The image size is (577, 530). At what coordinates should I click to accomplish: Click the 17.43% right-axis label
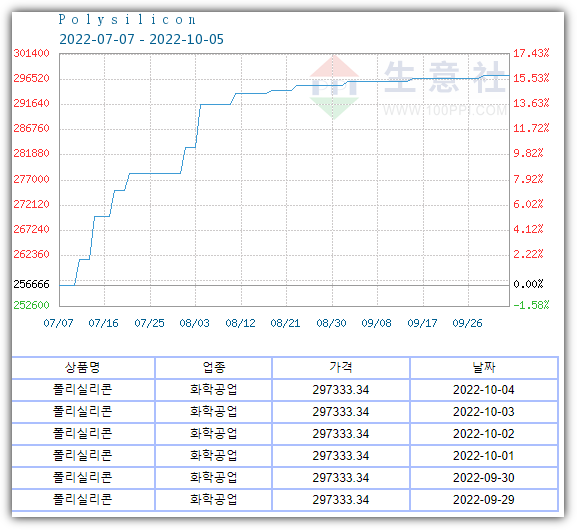531,53
